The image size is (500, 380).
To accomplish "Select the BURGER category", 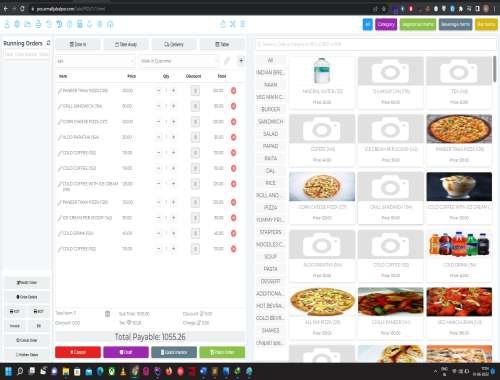I will click(x=271, y=109).
